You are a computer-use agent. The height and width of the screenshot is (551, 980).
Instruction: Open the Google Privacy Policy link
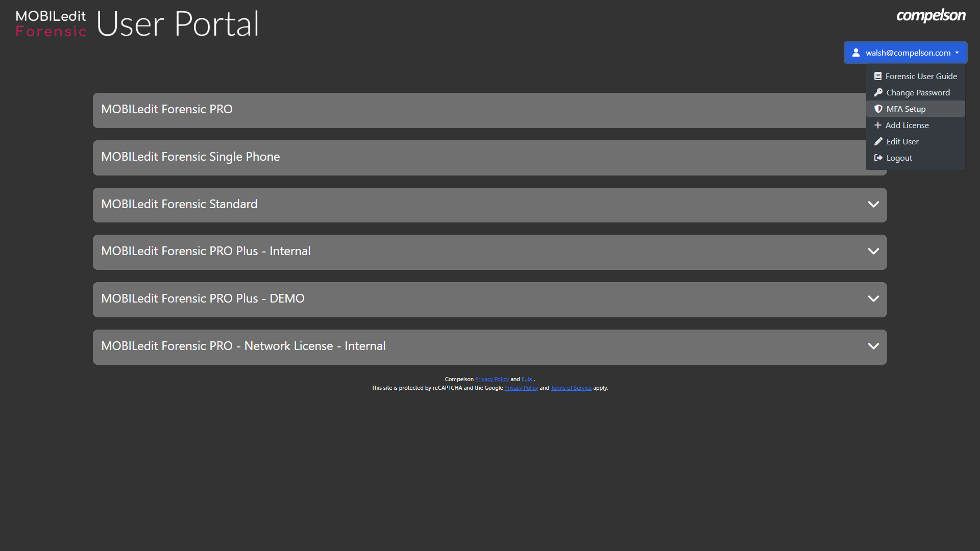521,388
